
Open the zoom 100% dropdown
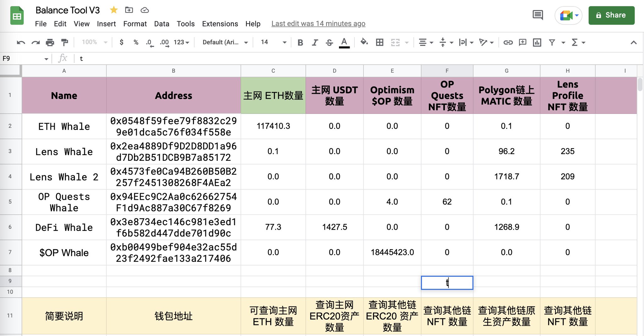94,42
